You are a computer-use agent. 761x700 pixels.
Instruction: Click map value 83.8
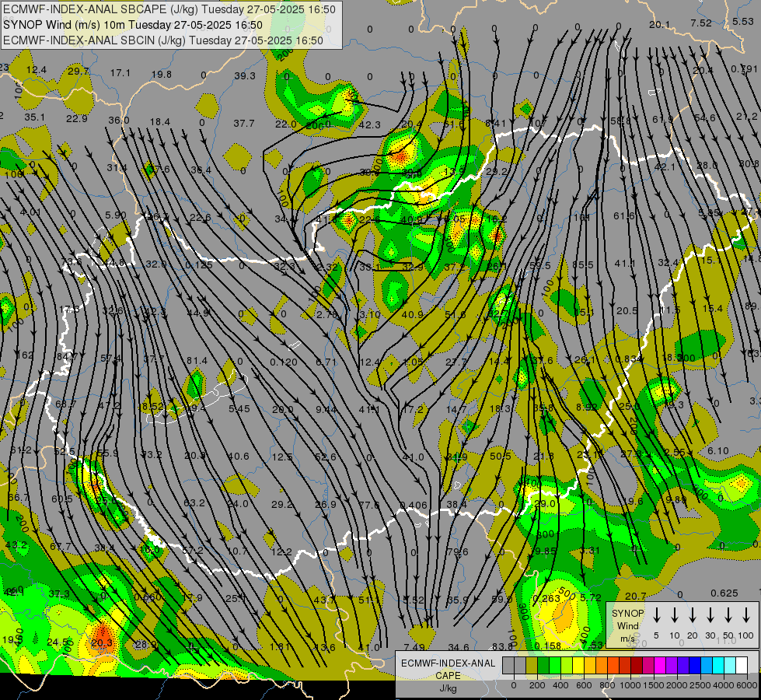click(x=502, y=646)
